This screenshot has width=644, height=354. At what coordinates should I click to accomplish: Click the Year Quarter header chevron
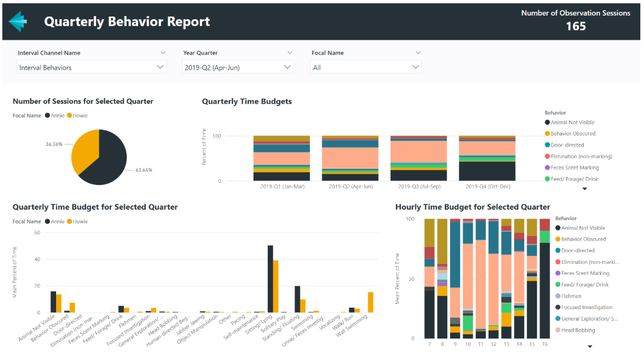(290, 53)
